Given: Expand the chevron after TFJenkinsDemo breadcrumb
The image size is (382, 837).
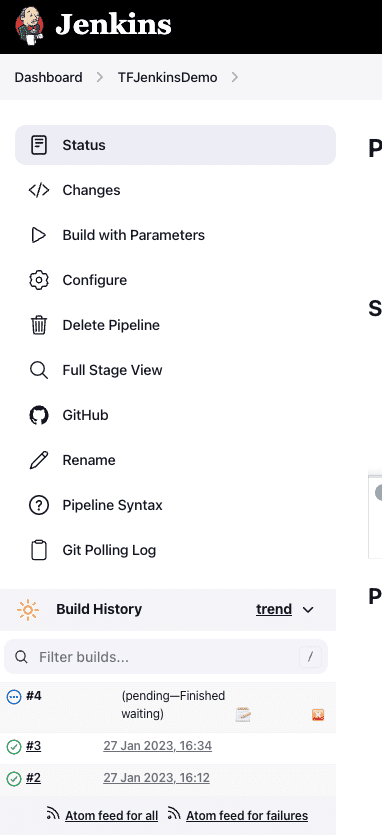Looking at the screenshot, I should click(235, 77).
